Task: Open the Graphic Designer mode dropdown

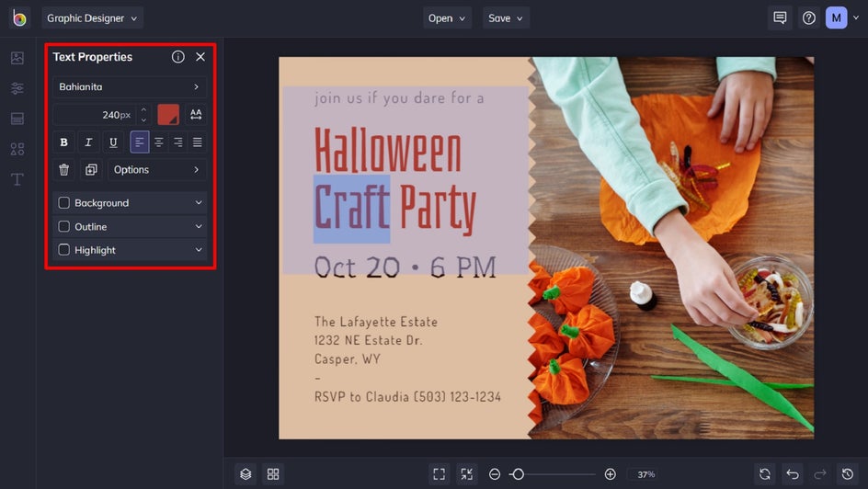Action: 93,18
